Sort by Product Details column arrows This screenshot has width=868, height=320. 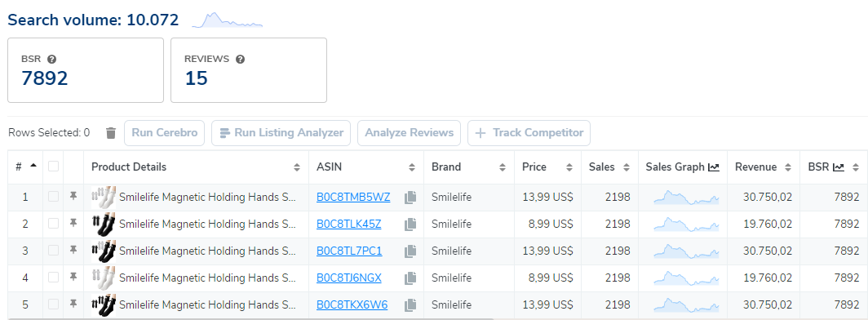click(297, 167)
